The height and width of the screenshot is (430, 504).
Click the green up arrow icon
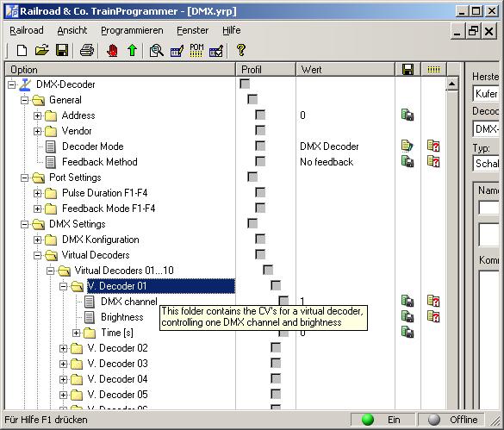pos(132,51)
